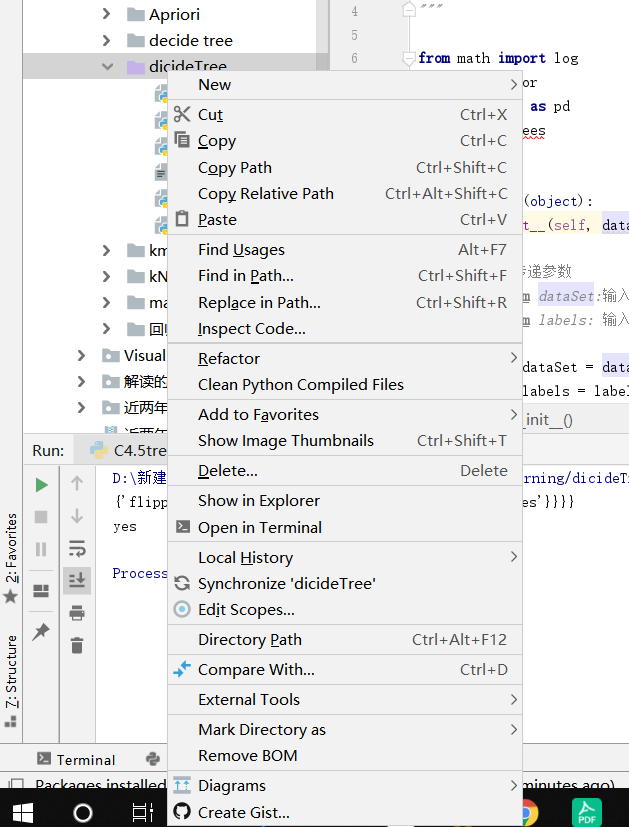This screenshot has width=629, height=827.
Task: Click the Cut scissors icon
Action: point(182,114)
